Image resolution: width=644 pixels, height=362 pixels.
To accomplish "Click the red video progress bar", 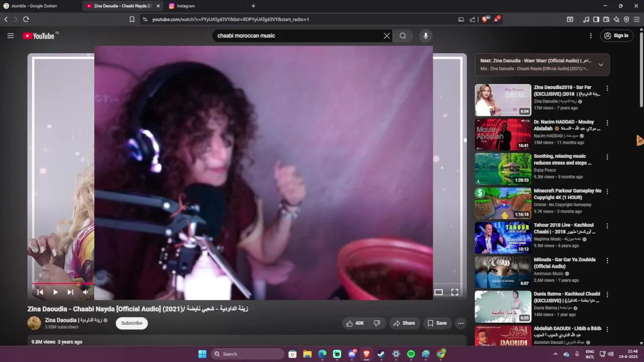I will (63, 284).
